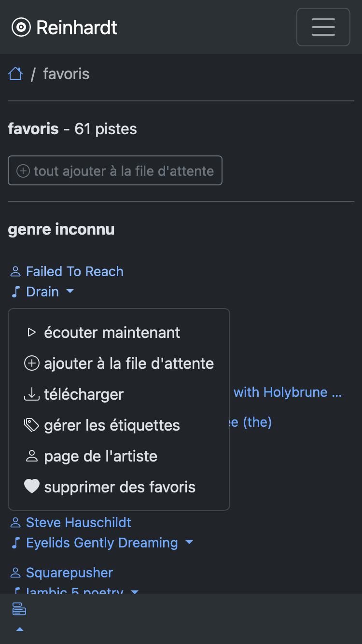Click the heart icon to remove favorite
Image resolution: width=362 pixels, height=644 pixels.
tap(32, 487)
